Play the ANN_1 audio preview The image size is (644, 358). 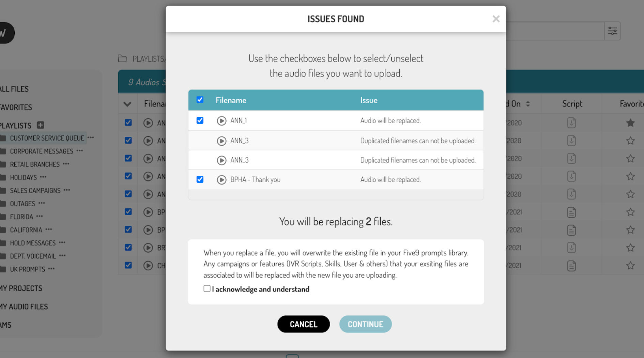click(x=221, y=121)
